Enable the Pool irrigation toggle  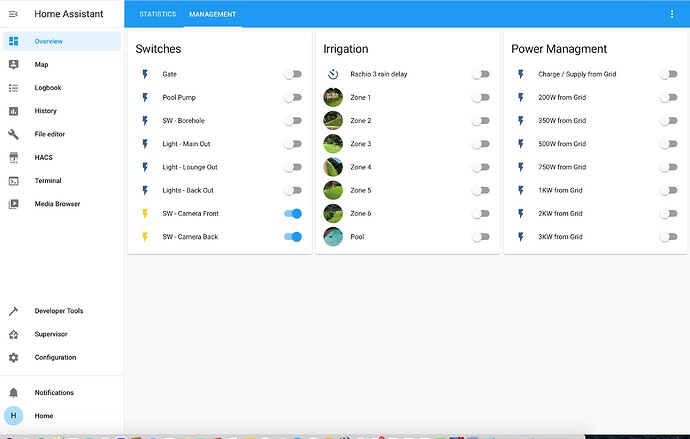[481, 237]
